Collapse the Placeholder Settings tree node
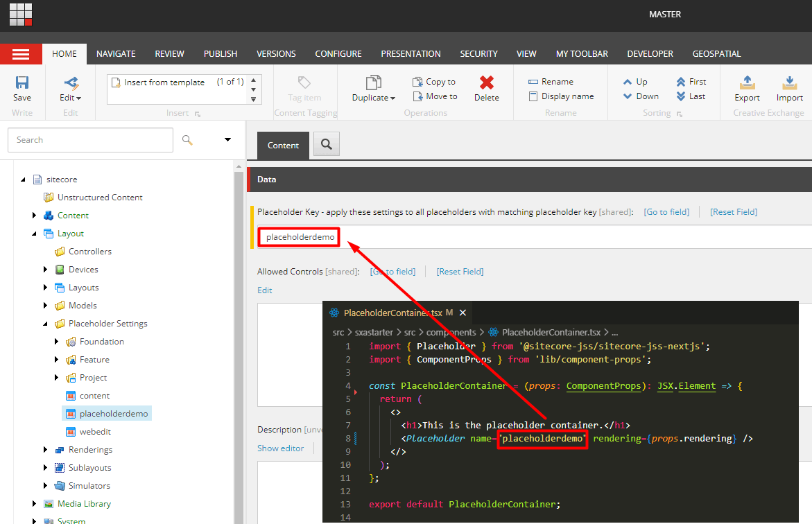This screenshot has height=524, width=812. 46,324
